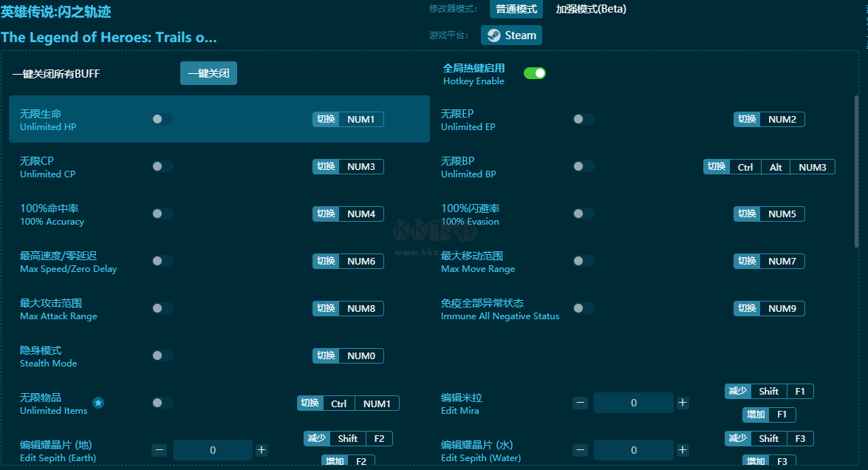Screen dimensions: 868x470
Task: Click Shift F3 decrease hotkey for Sepith (Water)
Action: tap(769, 438)
